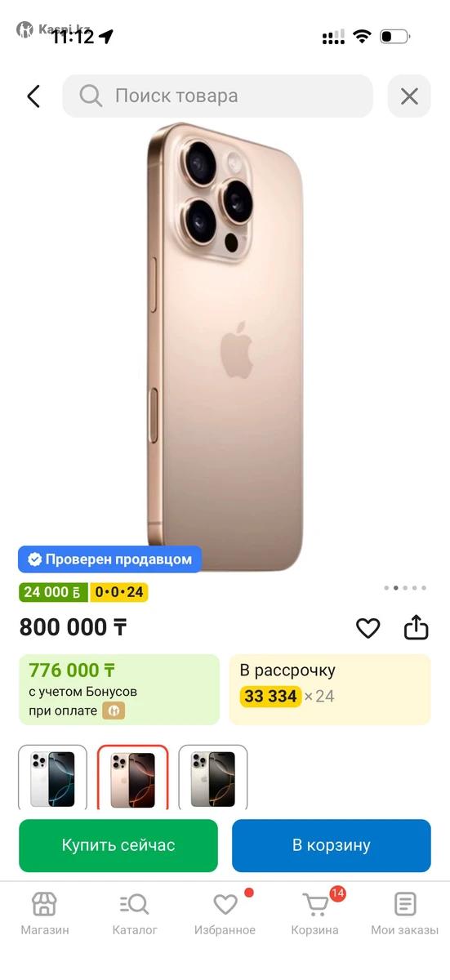Image resolution: width=450 pixels, height=980 pixels.
Task: Clear search with the X icon
Action: [x=409, y=96]
